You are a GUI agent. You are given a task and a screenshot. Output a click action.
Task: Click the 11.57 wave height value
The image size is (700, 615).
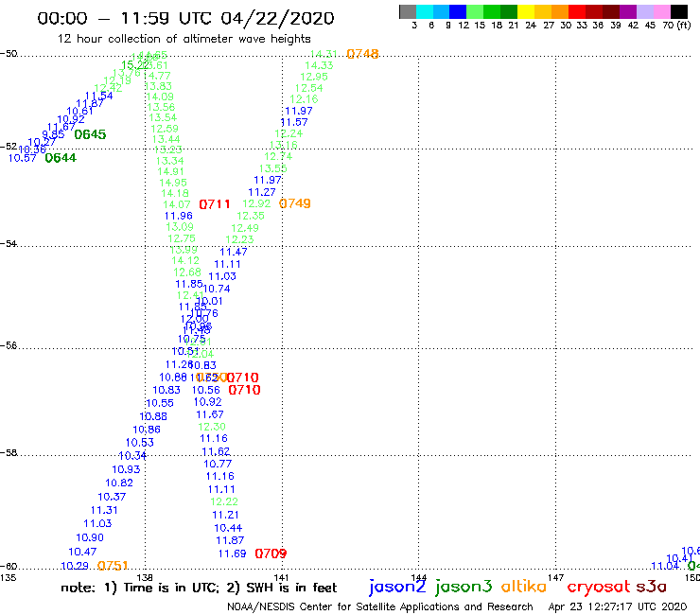click(x=294, y=122)
